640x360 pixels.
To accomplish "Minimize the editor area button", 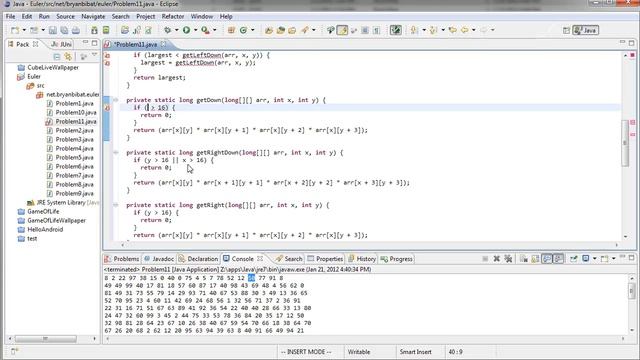I will [x=622, y=42].
